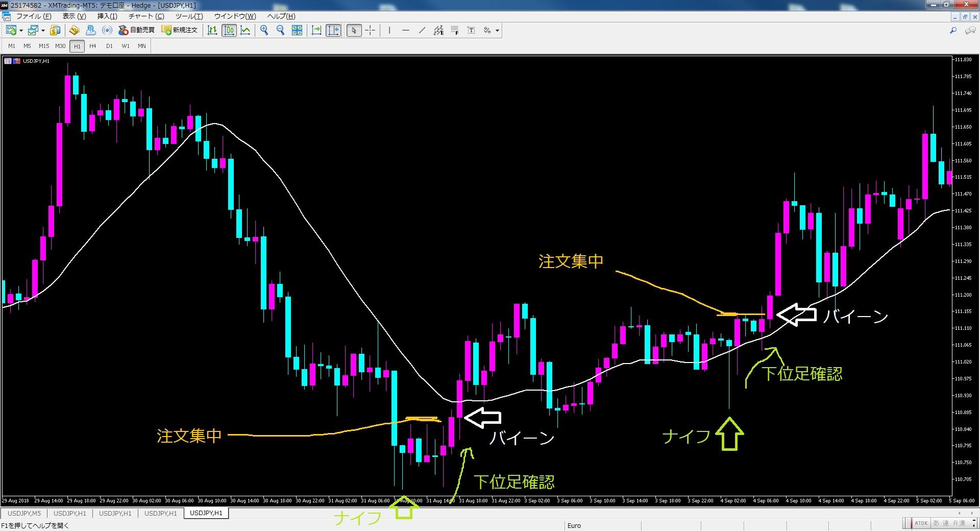Select the cursor arrow tool

354,31
